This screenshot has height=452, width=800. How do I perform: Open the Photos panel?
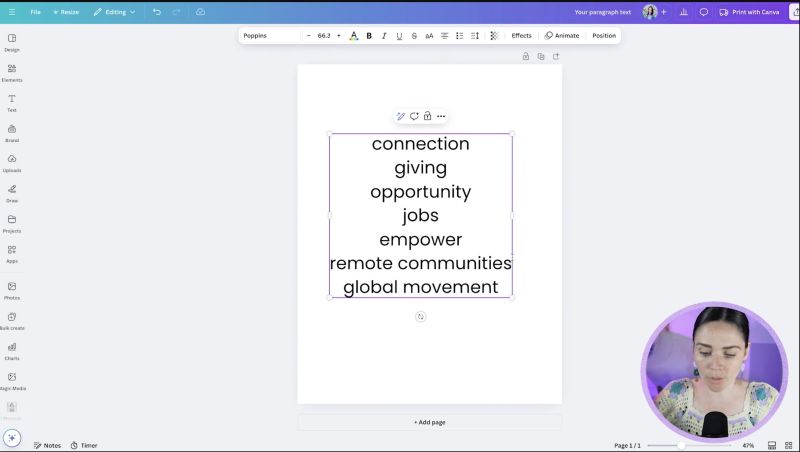coord(12,290)
